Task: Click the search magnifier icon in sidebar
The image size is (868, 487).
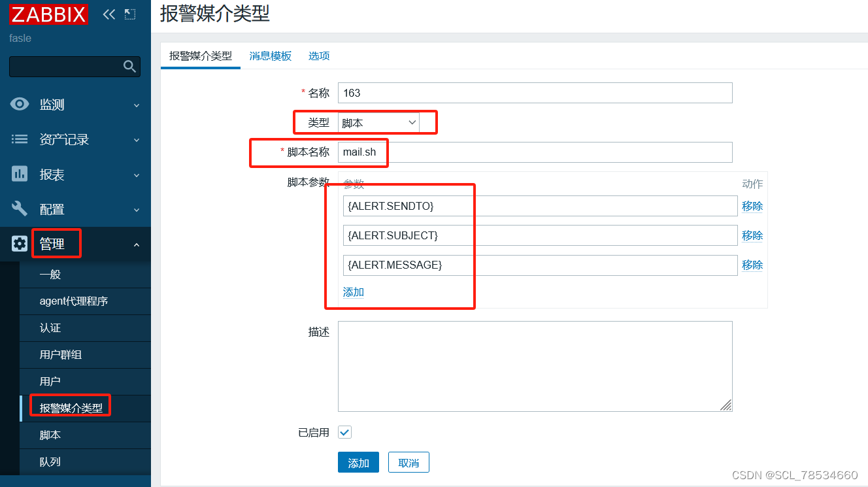Action: 130,66
